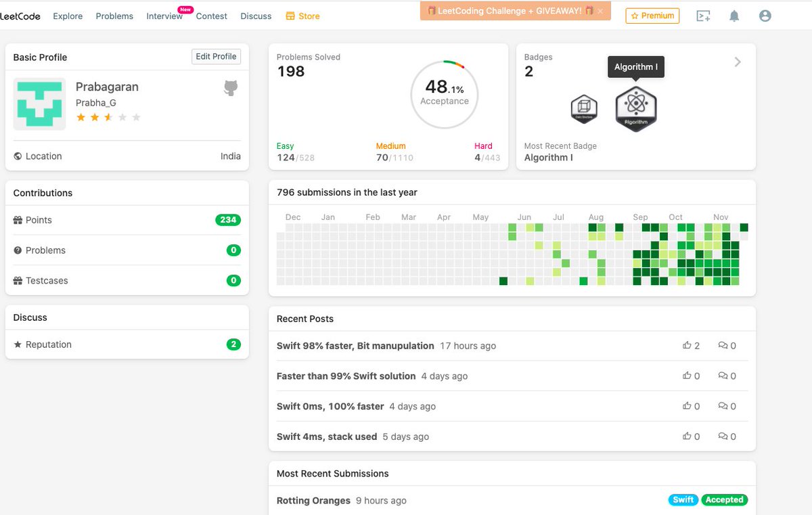Screen dimensions: 812x515
Task: Click the Problems Solved count 198
Action: pos(291,72)
